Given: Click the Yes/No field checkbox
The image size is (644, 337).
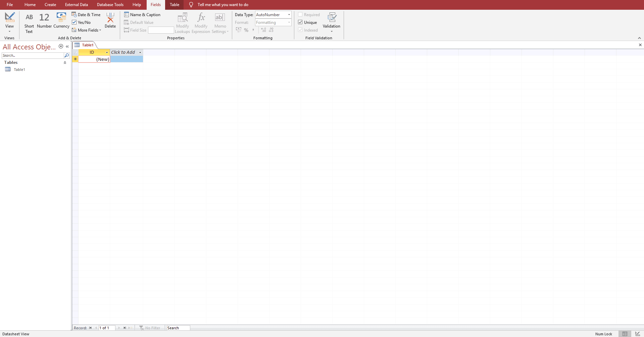Looking at the screenshot, I should point(75,23).
